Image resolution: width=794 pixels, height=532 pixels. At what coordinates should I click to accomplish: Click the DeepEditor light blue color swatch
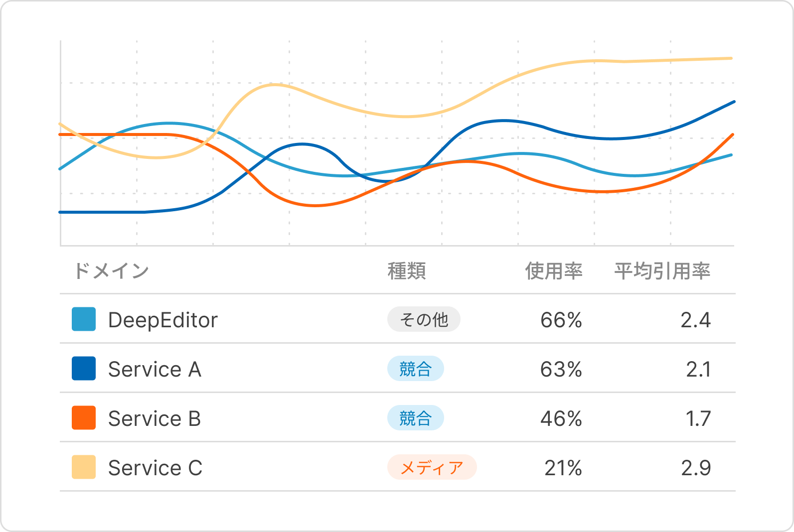point(84,319)
